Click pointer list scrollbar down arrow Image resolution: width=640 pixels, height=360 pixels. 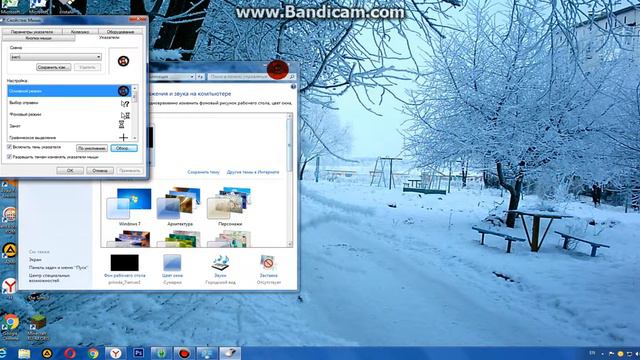click(134, 138)
